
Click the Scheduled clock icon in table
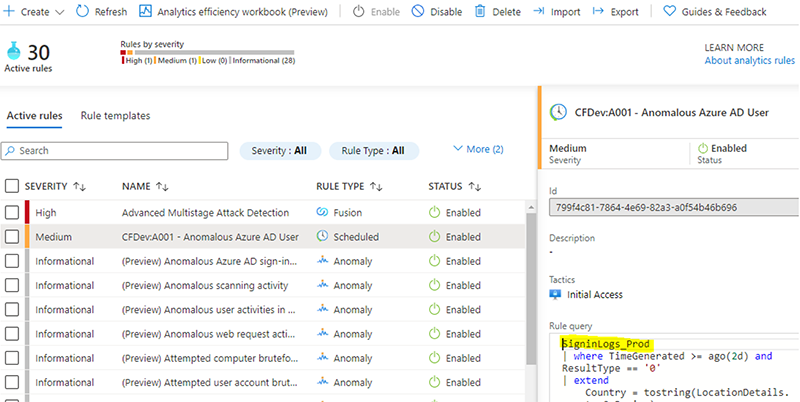(x=322, y=236)
